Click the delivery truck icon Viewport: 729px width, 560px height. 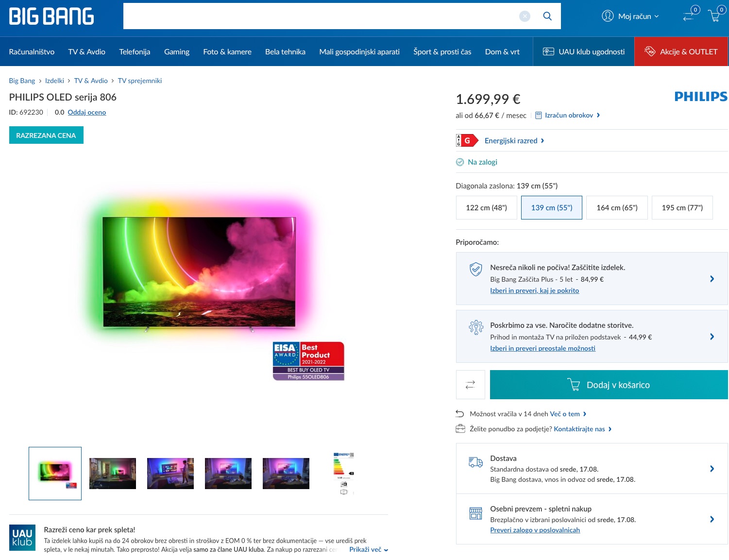pyautogui.click(x=475, y=462)
